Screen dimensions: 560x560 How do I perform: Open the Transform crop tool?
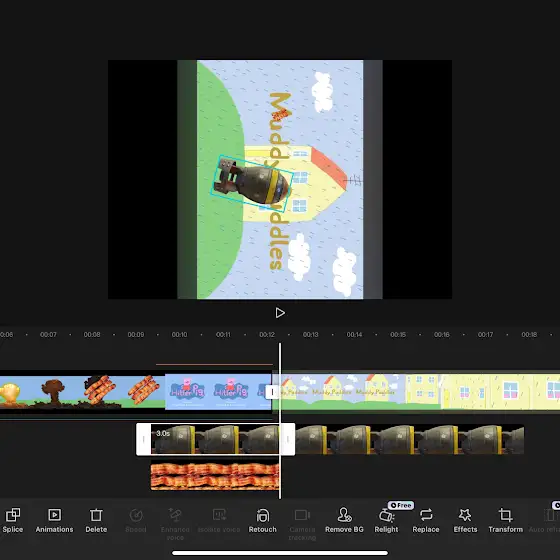click(x=505, y=520)
